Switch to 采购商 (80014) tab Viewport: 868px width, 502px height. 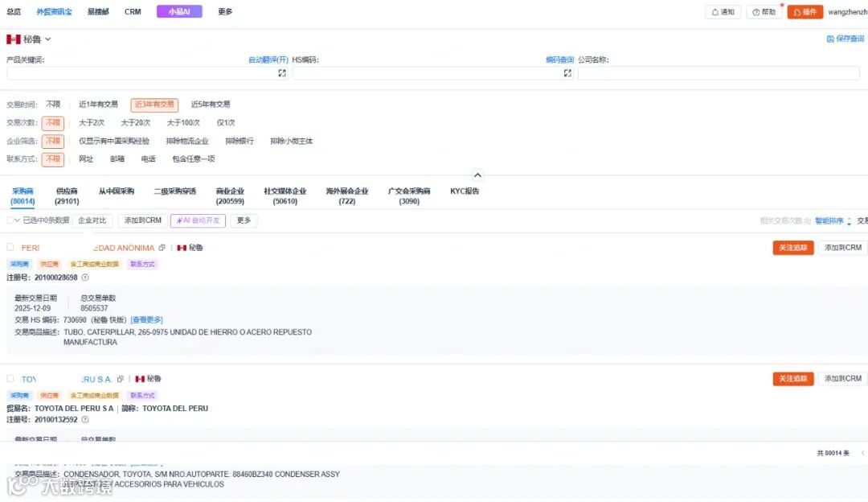click(23, 196)
